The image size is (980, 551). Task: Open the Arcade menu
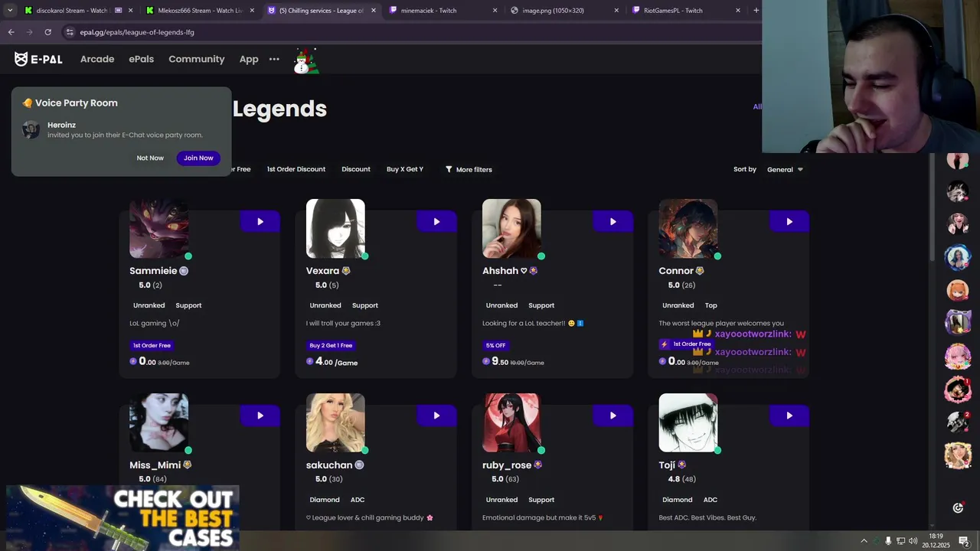[97, 59]
